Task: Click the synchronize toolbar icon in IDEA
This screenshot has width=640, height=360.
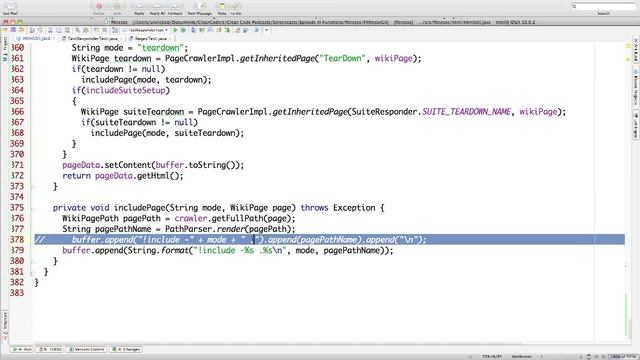Action: [21, 30]
